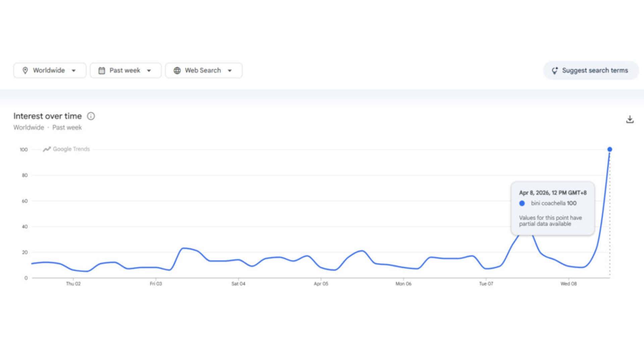The image size is (644, 362).
Task: Click the 100 y-axis label
Action: tap(23, 149)
